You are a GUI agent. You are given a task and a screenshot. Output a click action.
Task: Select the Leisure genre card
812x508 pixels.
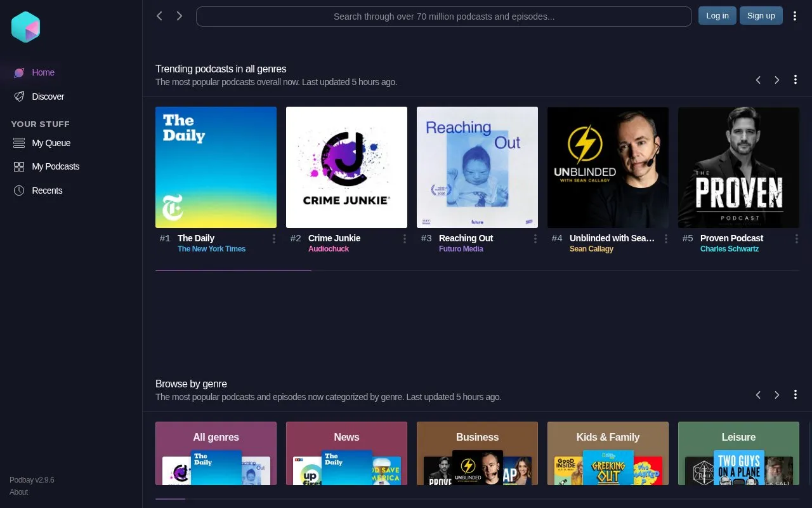[x=738, y=453]
